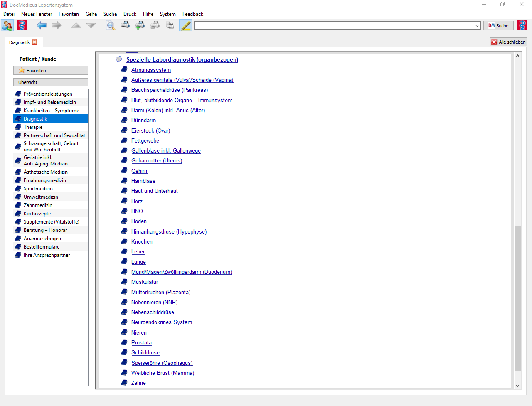Click the greyed-out printer icon
This screenshot has width=532, height=406.
(x=155, y=25)
